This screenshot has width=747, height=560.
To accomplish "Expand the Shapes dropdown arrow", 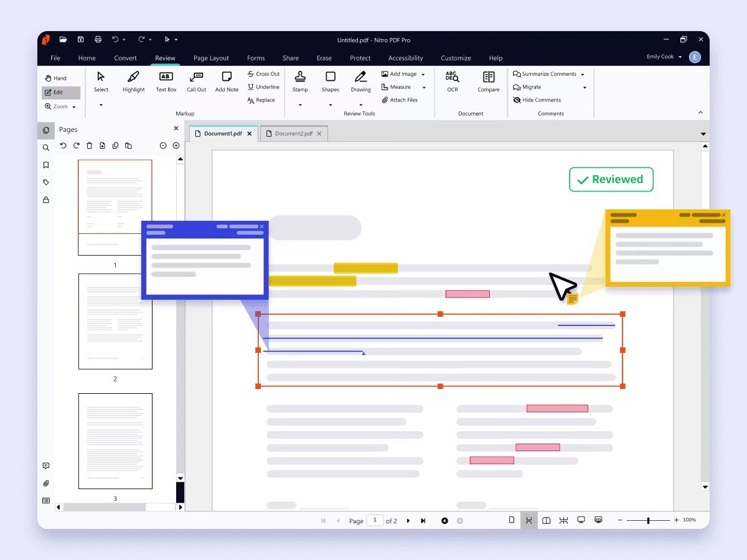I will [x=331, y=105].
